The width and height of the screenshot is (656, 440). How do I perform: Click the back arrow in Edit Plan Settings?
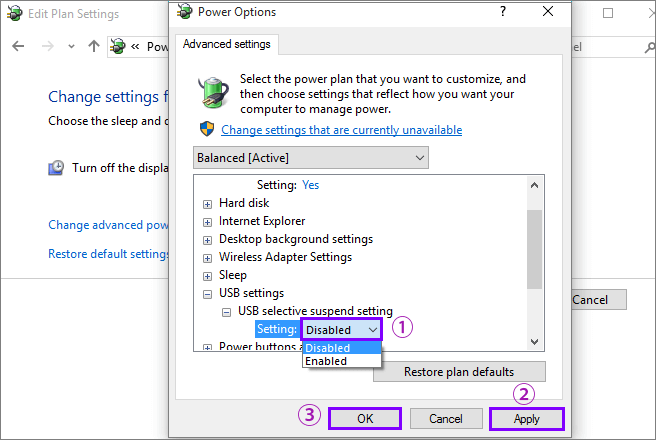pyautogui.click(x=16, y=46)
